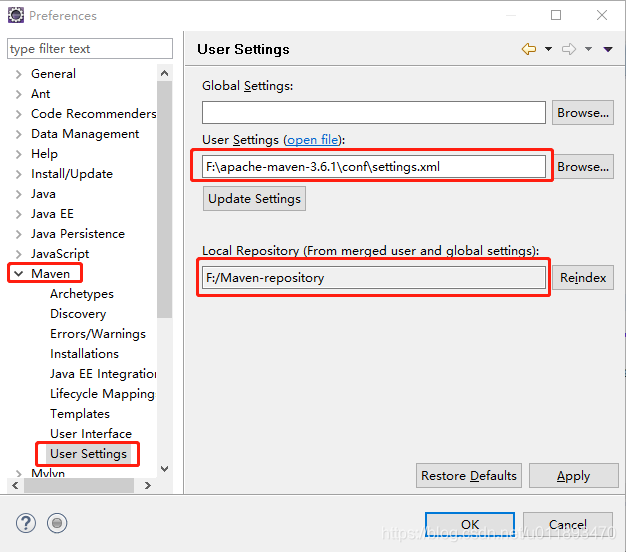This screenshot has height=552, width=626.
Task: Click the User Settings path field
Action: click(374, 167)
